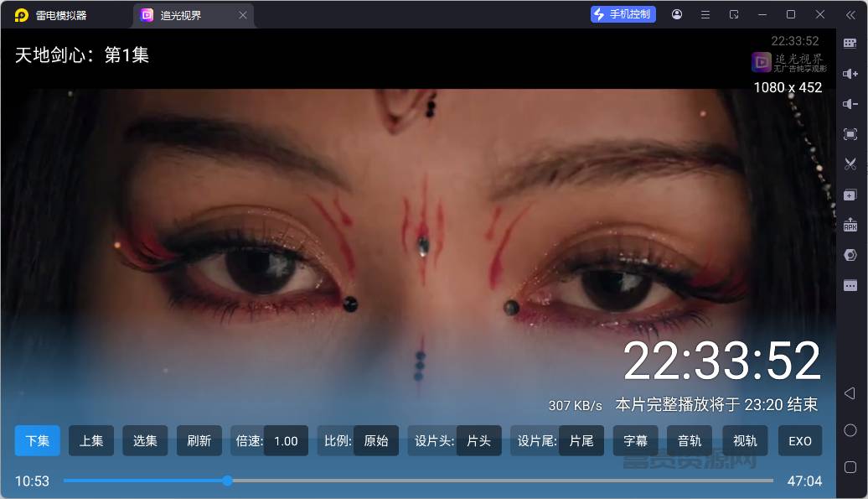This screenshot has width=868, height=499.
Task: Click the playback progress slider handle
Action: pos(228,481)
